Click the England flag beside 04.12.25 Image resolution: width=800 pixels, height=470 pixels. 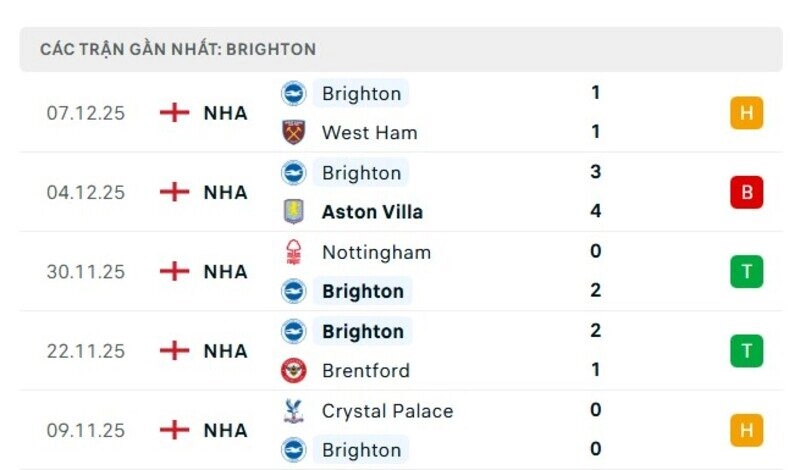coord(175,192)
